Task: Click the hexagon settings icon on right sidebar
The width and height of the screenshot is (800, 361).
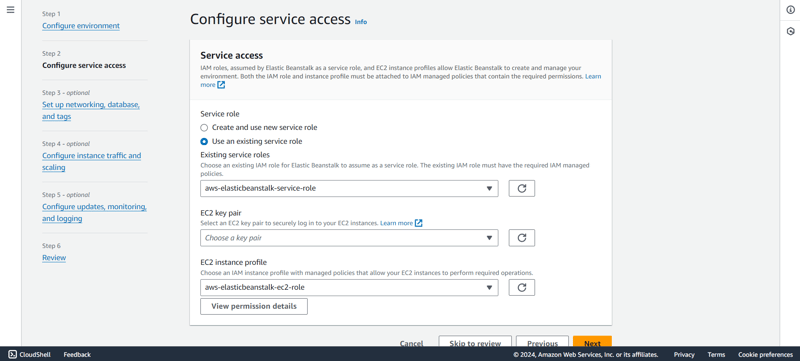Action: point(790,32)
